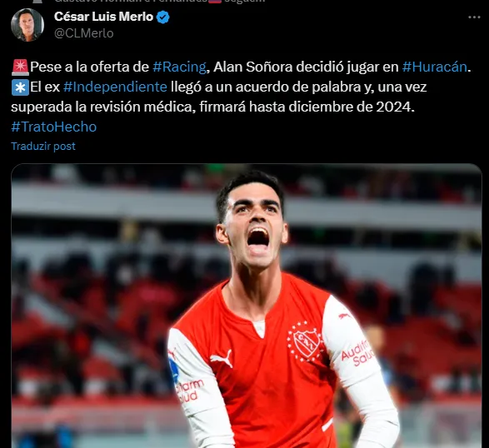
Task: Click the blue verified badge icon
Action: [162, 17]
